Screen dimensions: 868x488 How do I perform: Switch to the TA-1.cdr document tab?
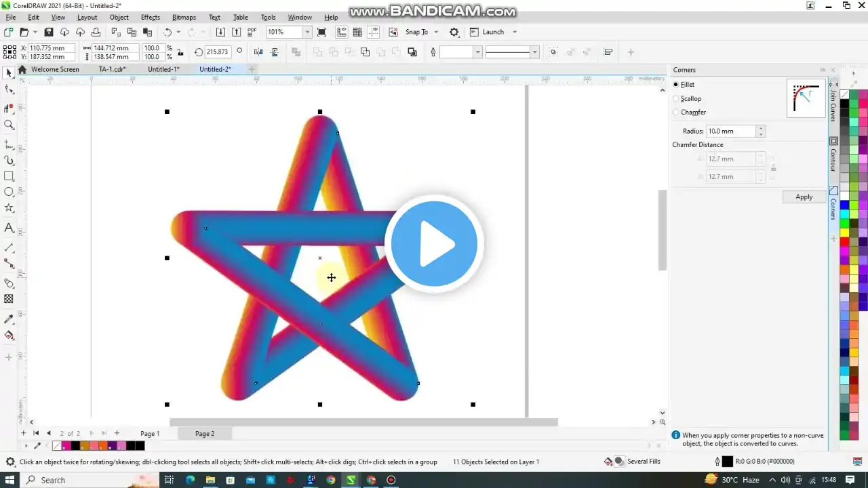(113, 69)
